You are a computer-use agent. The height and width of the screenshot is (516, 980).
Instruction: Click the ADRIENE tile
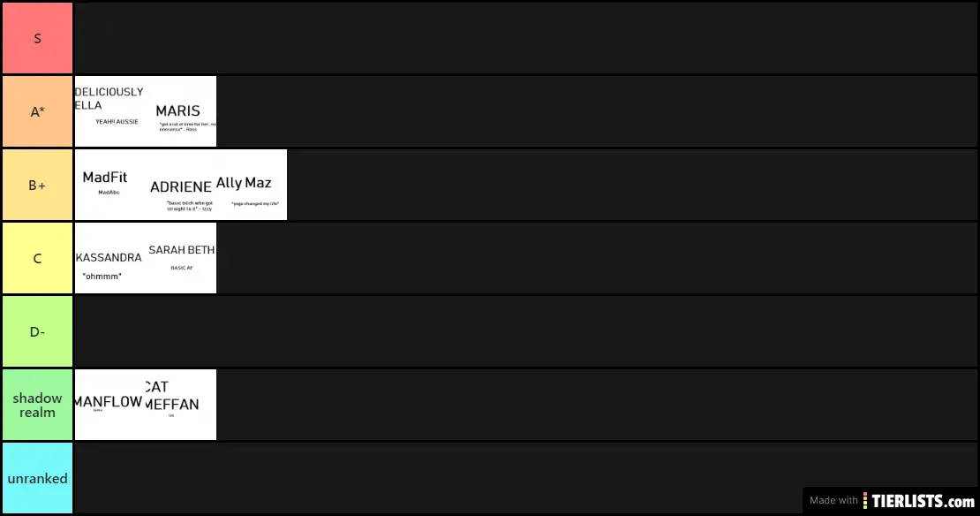pos(181,185)
